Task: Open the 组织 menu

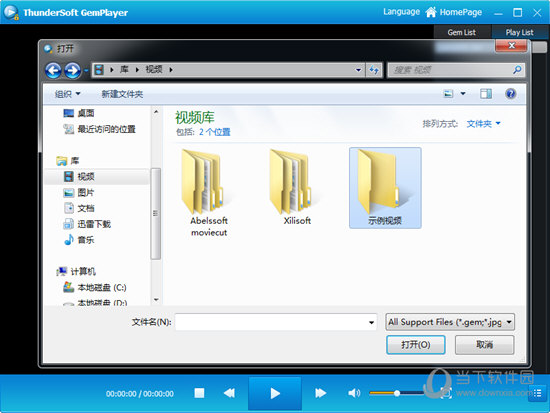Action: [x=68, y=94]
